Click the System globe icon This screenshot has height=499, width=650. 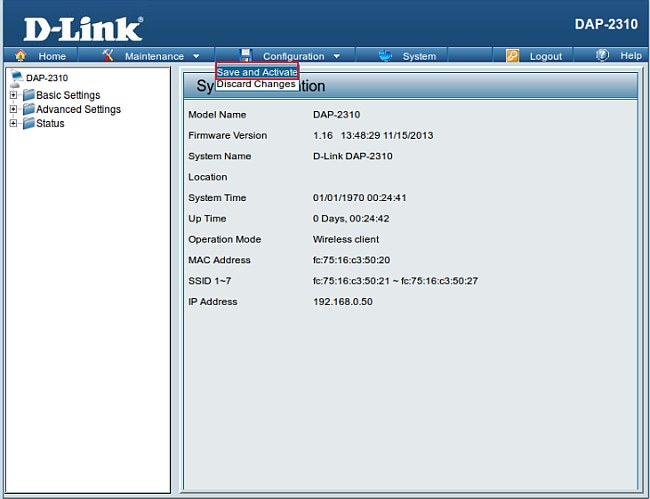pyautogui.click(x=385, y=56)
